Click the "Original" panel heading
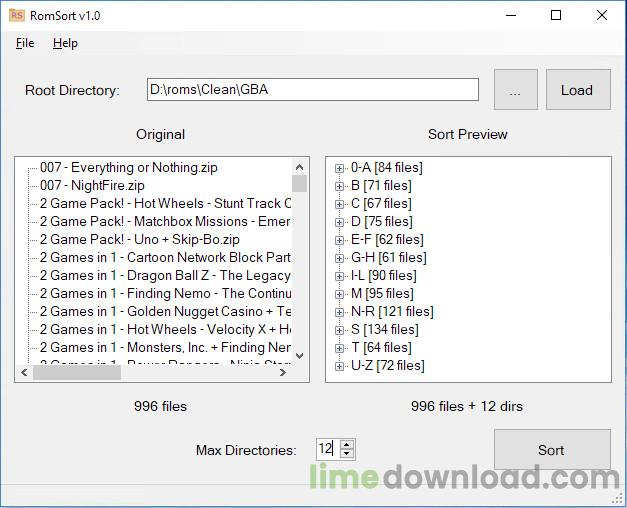This screenshot has height=508, width=627. coord(160,134)
